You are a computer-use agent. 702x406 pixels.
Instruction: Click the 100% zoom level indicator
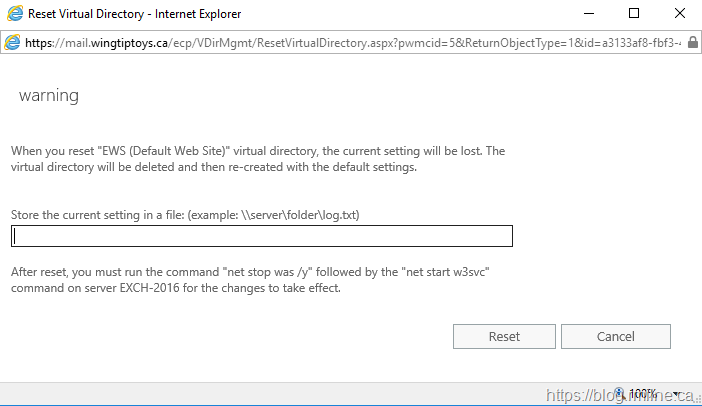(x=644, y=394)
